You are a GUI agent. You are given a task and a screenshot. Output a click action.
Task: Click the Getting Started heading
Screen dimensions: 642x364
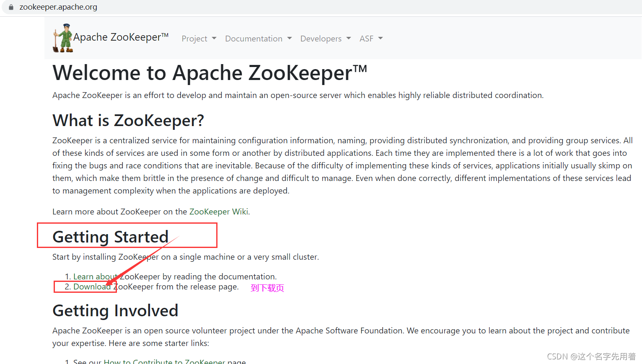[x=111, y=237]
